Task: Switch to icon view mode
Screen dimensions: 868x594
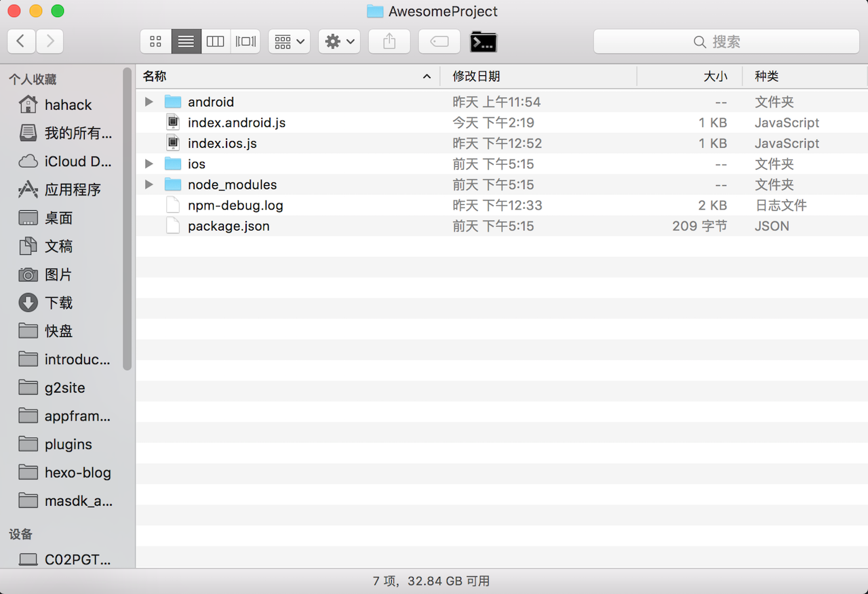Action: point(155,41)
